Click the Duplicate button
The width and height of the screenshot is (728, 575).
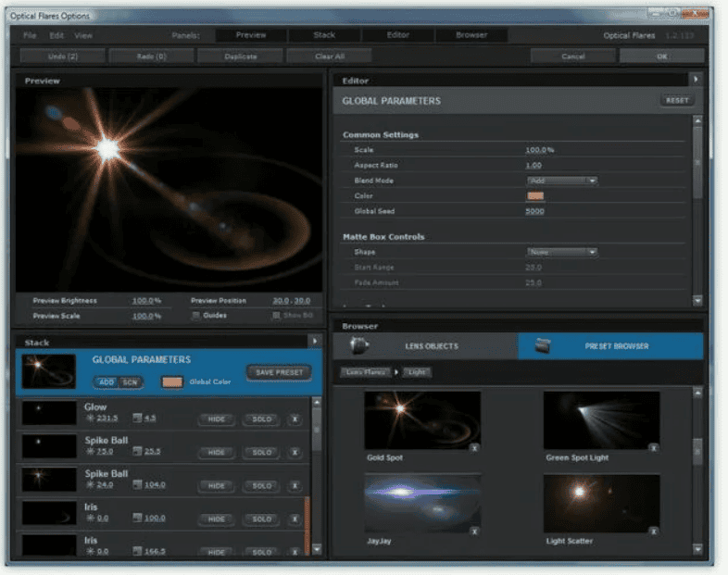(x=241, y=56)
